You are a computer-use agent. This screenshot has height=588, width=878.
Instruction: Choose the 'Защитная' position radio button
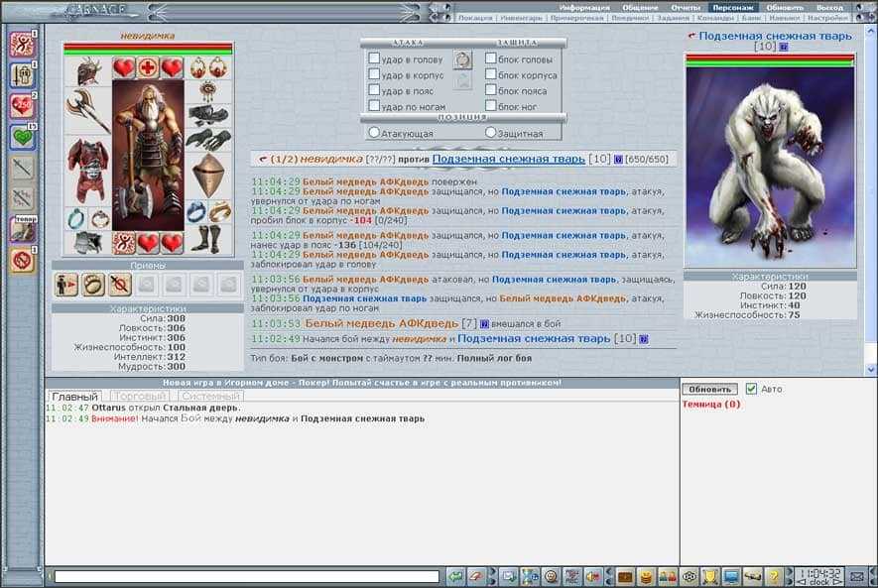point(490,132)
